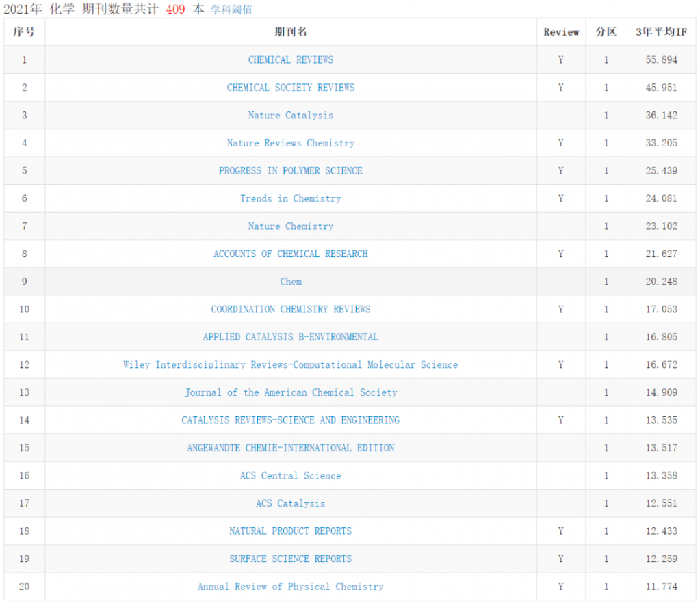Select the IF value 21.627

pyautogui.click(x=661, y=254)
